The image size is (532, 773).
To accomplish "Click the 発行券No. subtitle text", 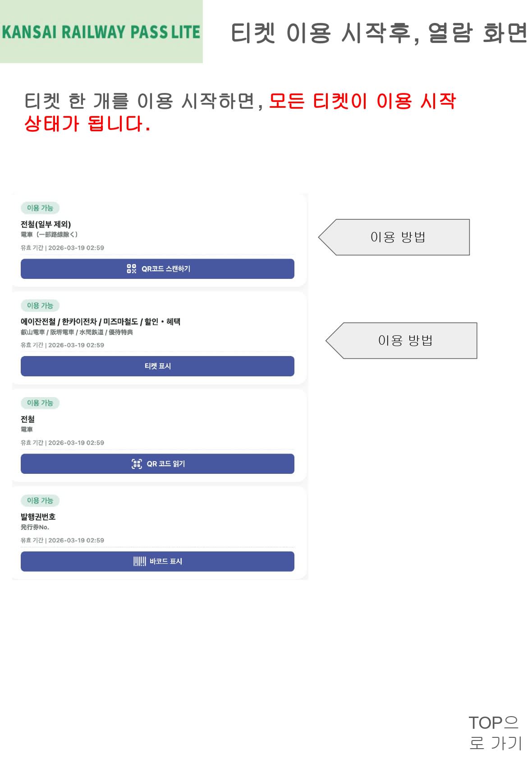I will (x=35, y=527).
